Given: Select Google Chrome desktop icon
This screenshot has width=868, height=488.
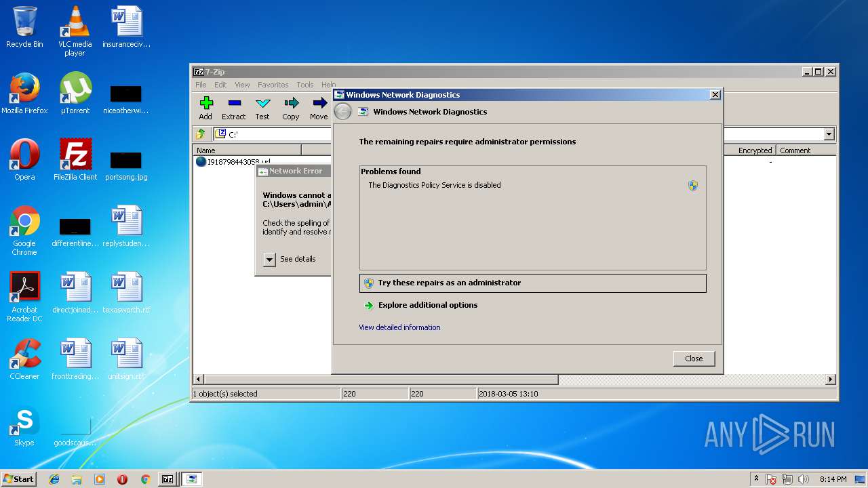Looking at the screenshot, I should 24,231.
